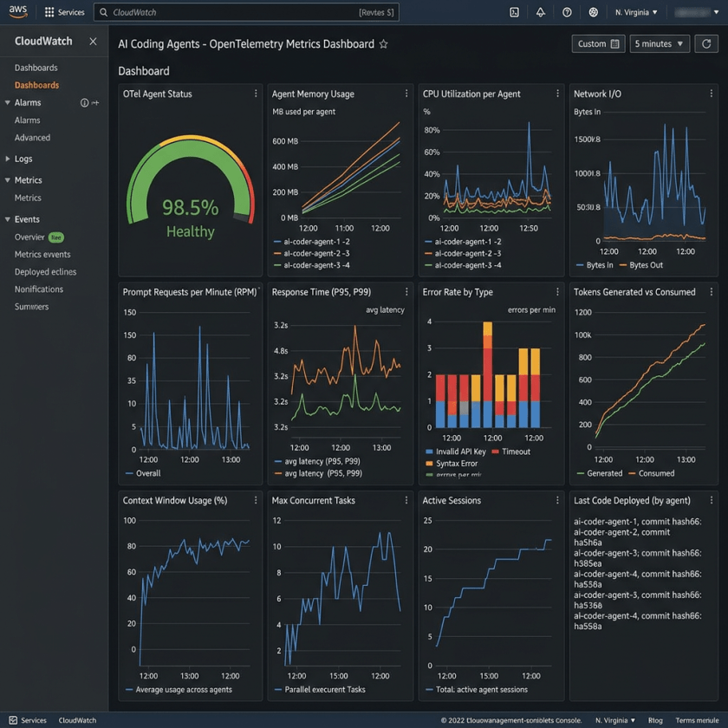The height and width of the screenshot is (728, 728).
Task: Open Last Code Deployed widget menu
Action: click(711, 500)
